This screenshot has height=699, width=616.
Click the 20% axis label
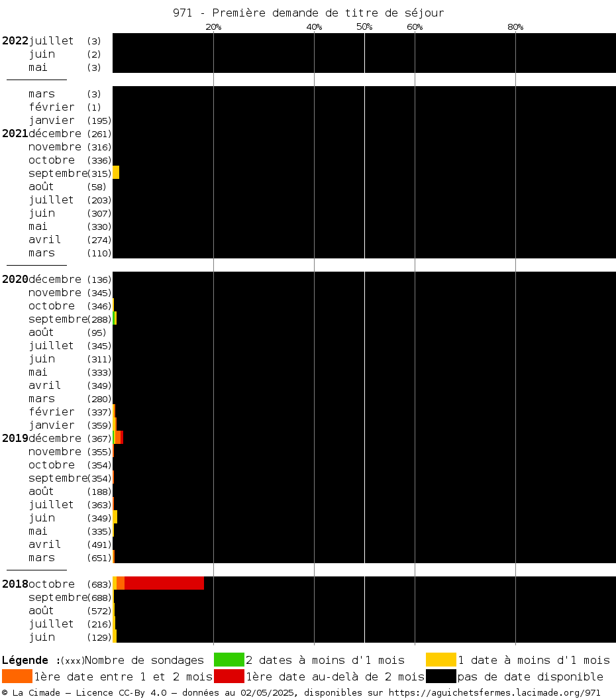(213, 27)
